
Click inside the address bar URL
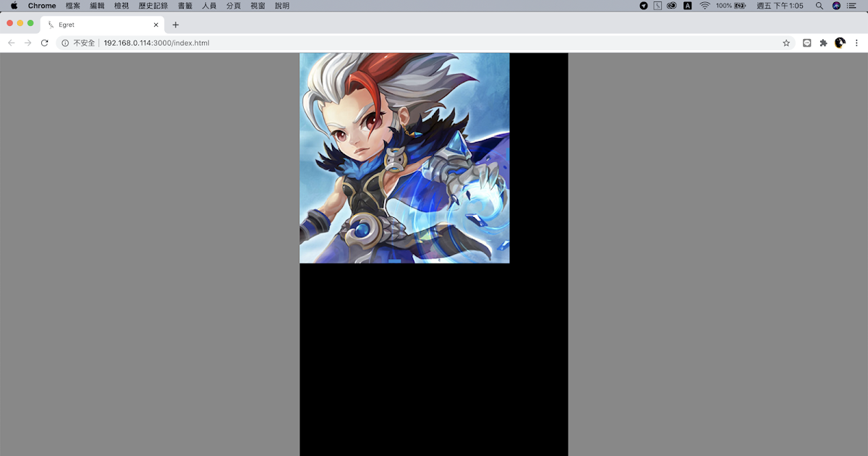pos(156,43)
